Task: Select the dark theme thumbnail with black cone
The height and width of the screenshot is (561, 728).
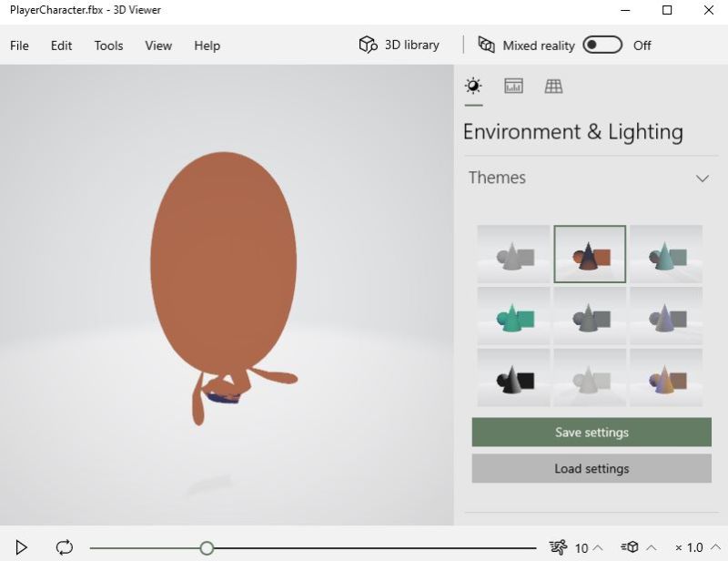Action: point(513,377)
